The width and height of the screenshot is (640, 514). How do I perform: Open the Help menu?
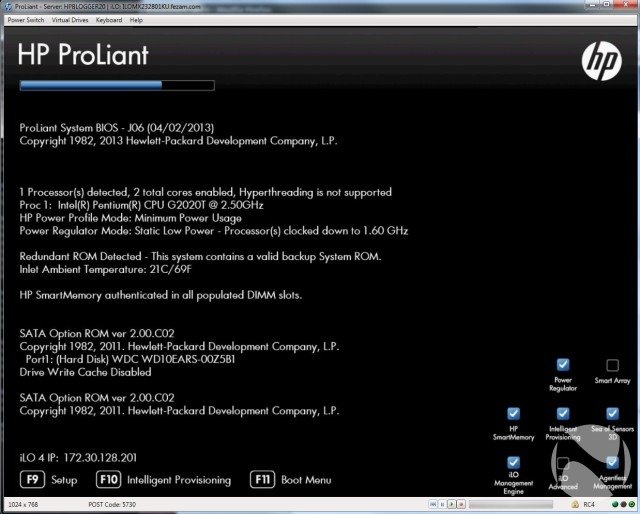pos(136,20)
